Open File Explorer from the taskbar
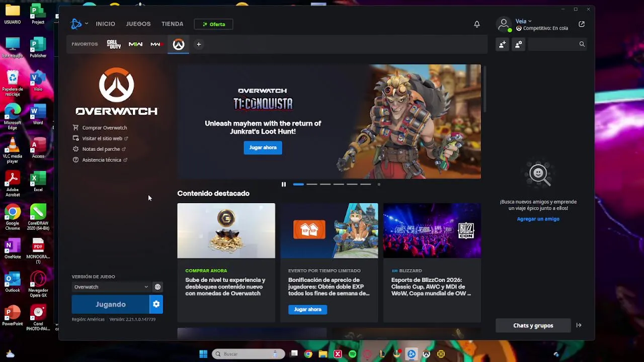This screenshot has width=644, height=362. click(323, 354)
